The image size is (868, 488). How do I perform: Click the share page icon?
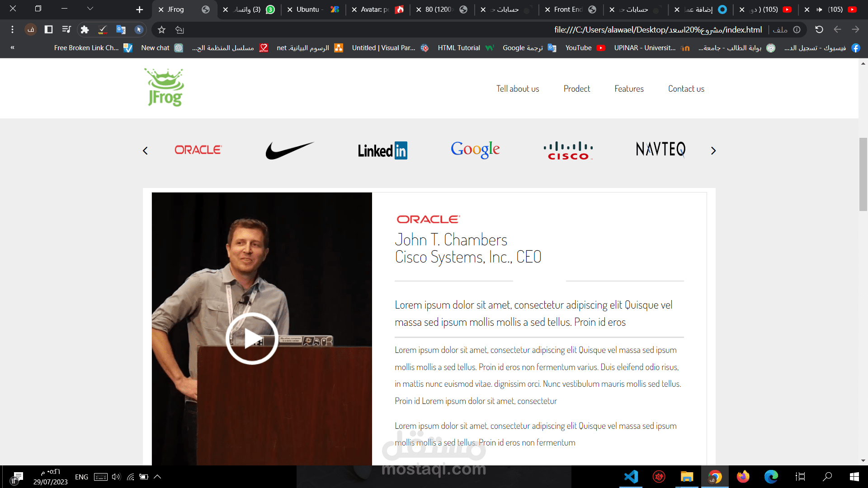179,30
